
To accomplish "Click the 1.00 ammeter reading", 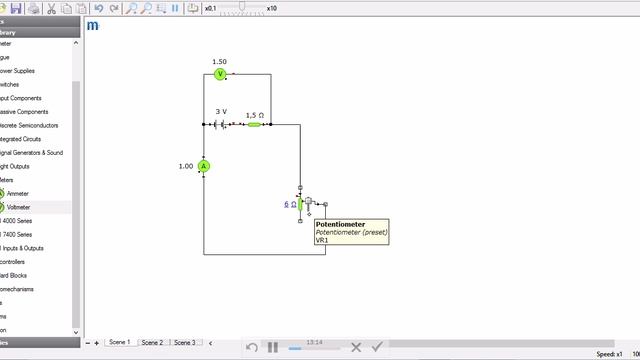I will (x=186, y=166).
